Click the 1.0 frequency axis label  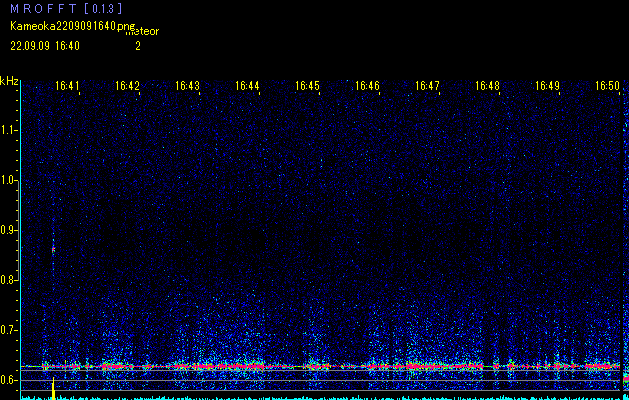(x=8, y=180)
